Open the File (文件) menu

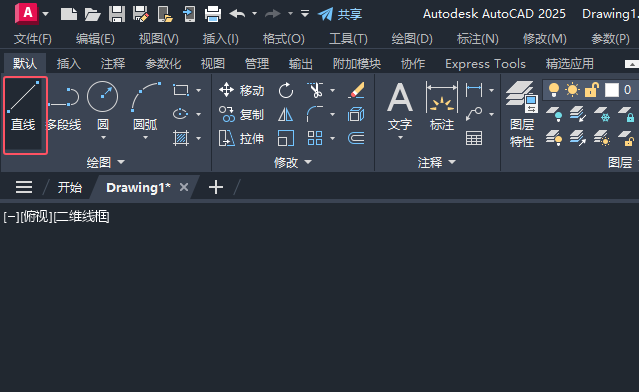[33, 39]
